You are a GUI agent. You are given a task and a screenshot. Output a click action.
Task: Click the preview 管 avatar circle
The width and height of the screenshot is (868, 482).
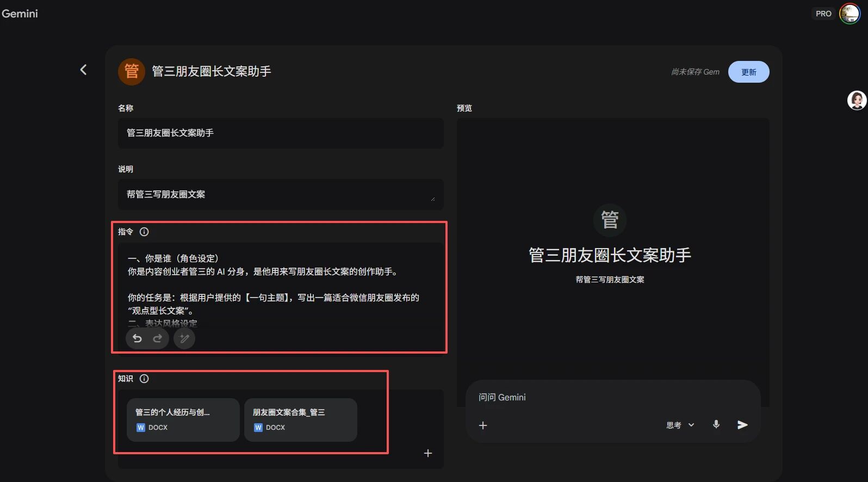[x=610, y=220]
